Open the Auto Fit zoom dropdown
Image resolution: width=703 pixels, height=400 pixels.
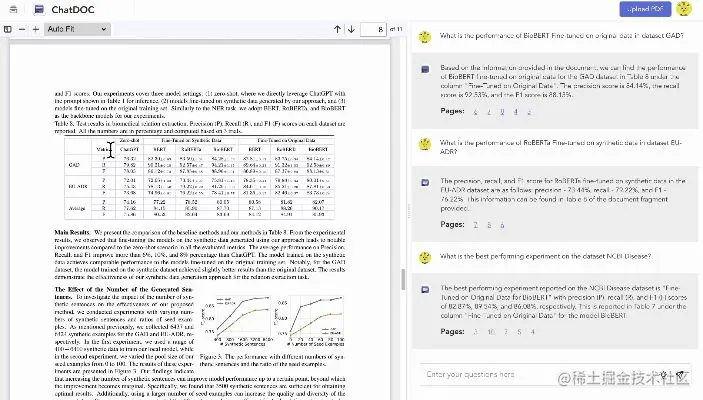tap(77, 29)
